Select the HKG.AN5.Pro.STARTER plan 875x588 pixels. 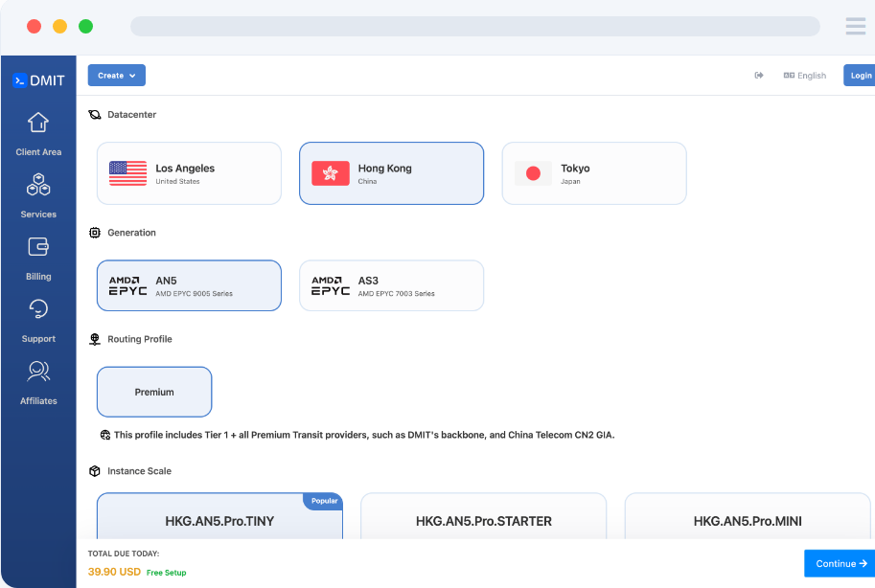[484, 516]
